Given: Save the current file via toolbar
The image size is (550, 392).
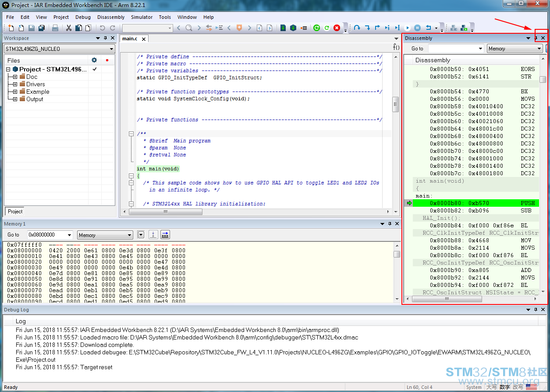Looking at the screenshot, I should 32,28.
